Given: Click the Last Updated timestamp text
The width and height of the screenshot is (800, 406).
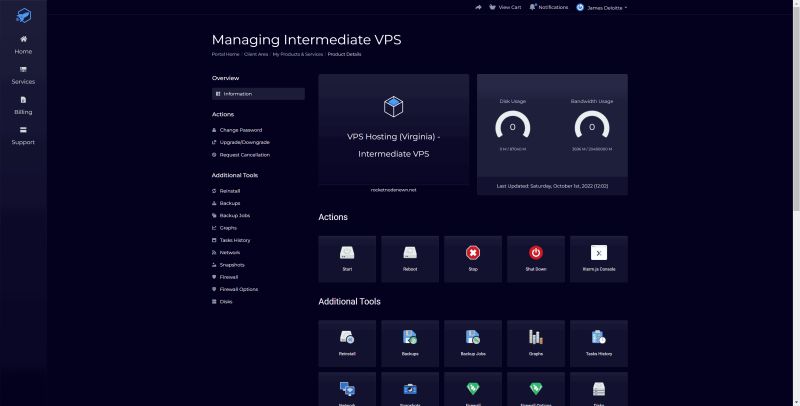Looking at the screenshot, I should coord(552,186).
